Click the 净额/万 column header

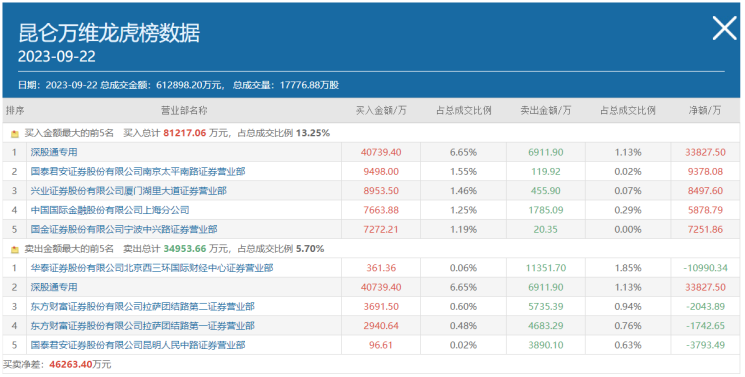pos(705,110)
